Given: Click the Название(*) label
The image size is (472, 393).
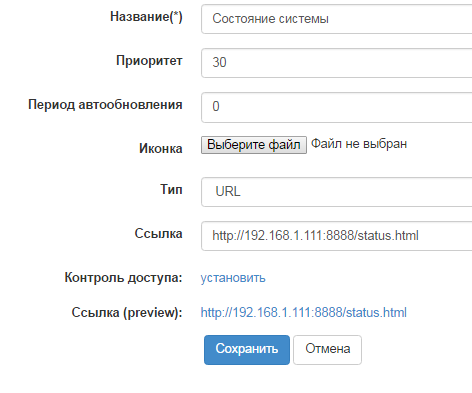Looking at the screenshot, I should coord(146,16).
